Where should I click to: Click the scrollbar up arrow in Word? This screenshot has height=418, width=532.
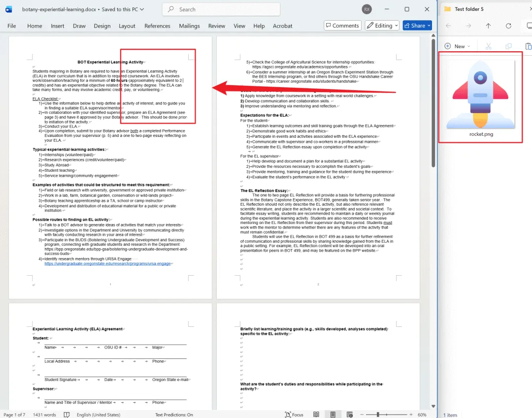433,35
